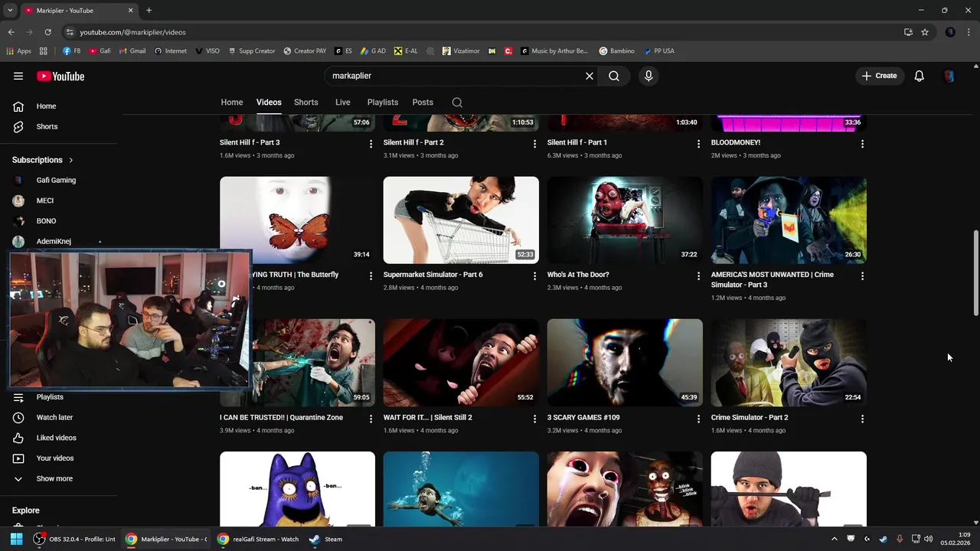Expand the Subscriptions section chevron
Image resolution: width=980 pixels, height=551 pixels.
pos(71,160)
